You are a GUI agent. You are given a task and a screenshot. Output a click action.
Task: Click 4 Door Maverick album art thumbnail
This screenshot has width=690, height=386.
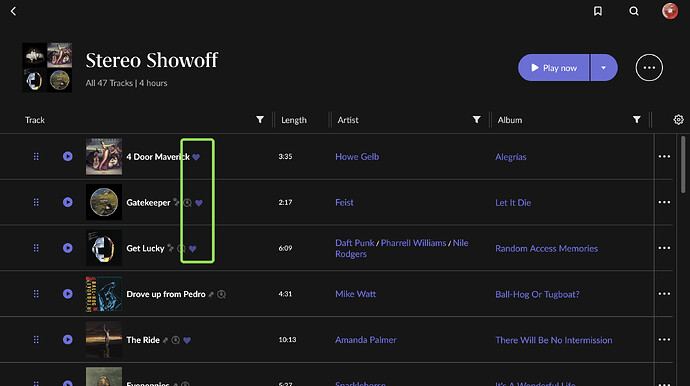pos(104,156)
